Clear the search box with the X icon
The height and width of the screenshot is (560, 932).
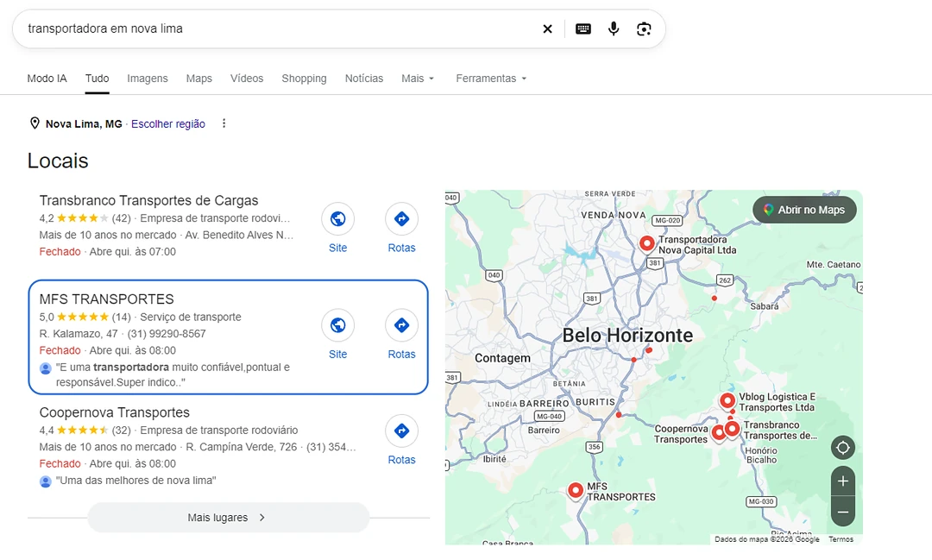pyautogui.click(x=547, y=28)
